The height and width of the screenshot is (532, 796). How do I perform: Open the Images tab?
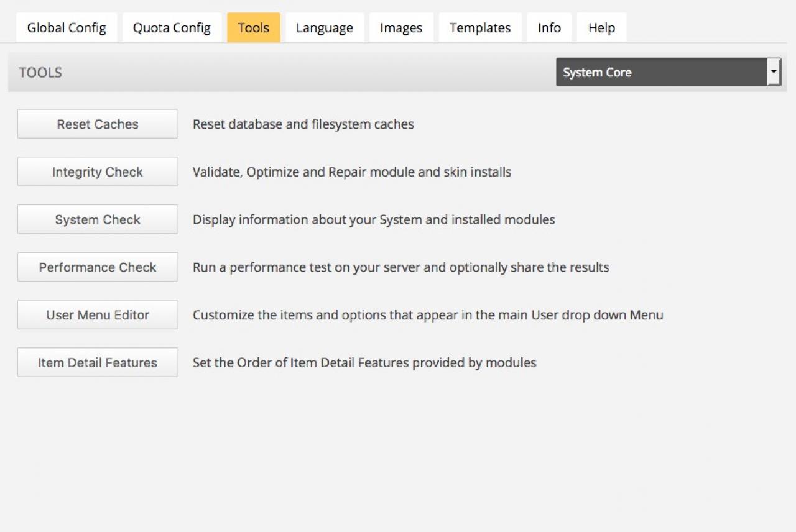click(x=401, y=28)
